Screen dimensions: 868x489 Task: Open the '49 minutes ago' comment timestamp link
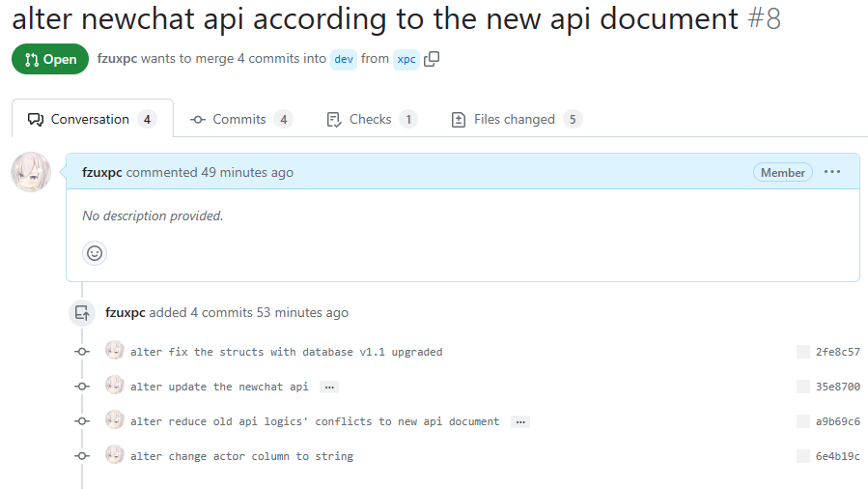tap(247, 172)
